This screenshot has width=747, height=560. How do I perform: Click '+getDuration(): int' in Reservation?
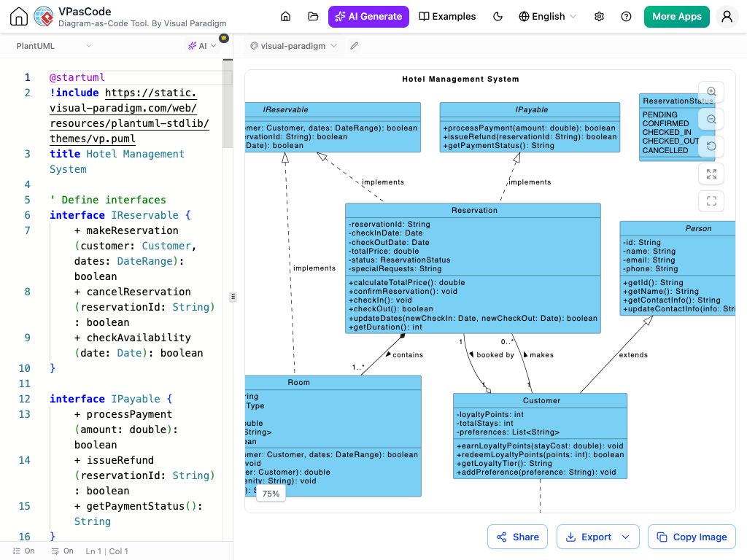385,327
